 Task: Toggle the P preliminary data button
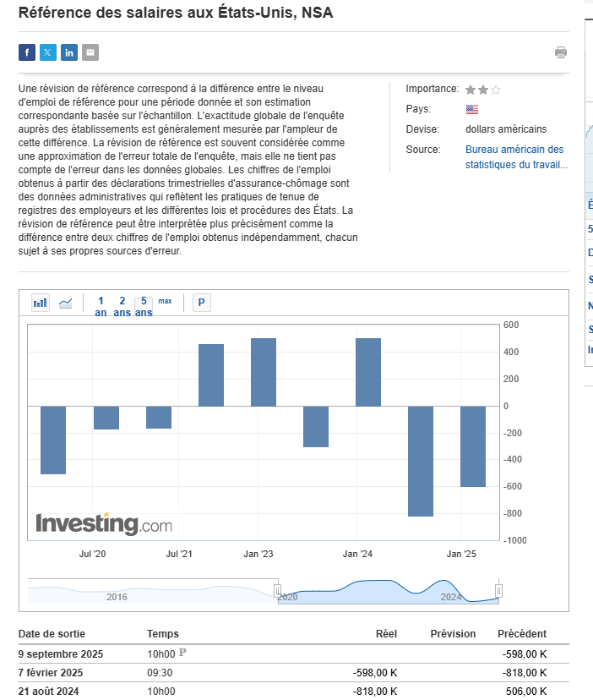(x=201, y=303)
